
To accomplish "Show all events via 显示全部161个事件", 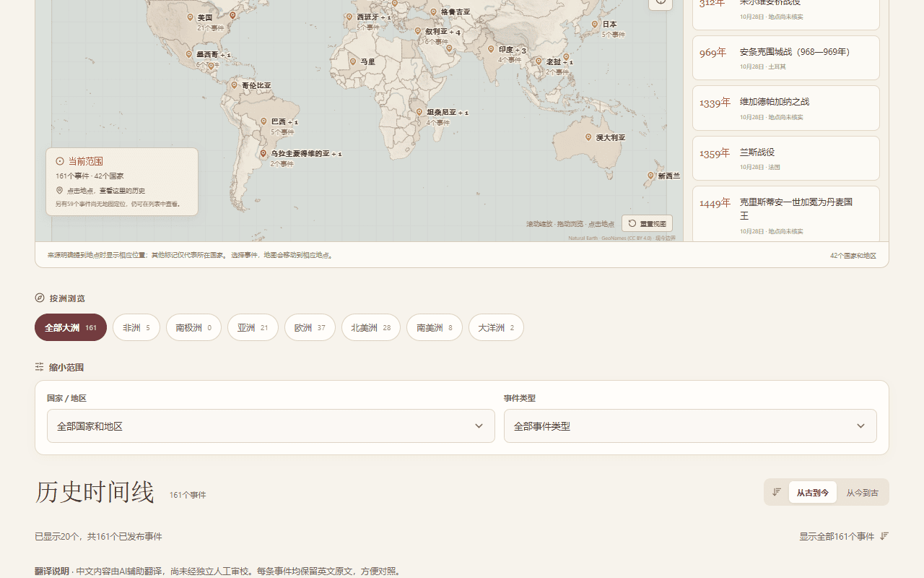I will 844,536.
